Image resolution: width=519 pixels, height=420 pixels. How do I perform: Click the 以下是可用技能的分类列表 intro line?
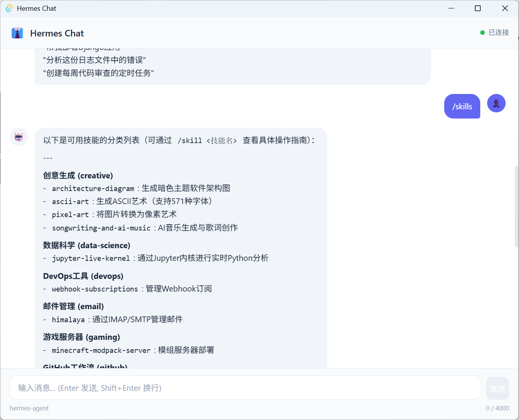179,140
